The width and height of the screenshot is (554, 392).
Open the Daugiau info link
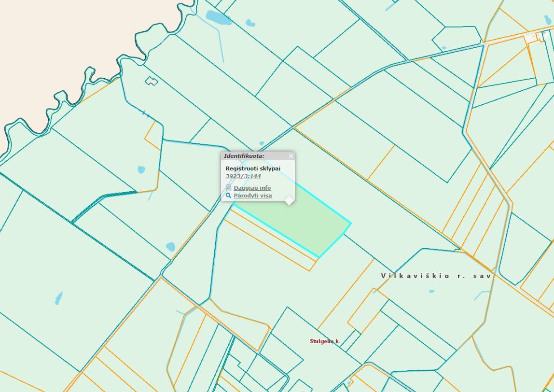pyautogui.click(x=252, y=188)
